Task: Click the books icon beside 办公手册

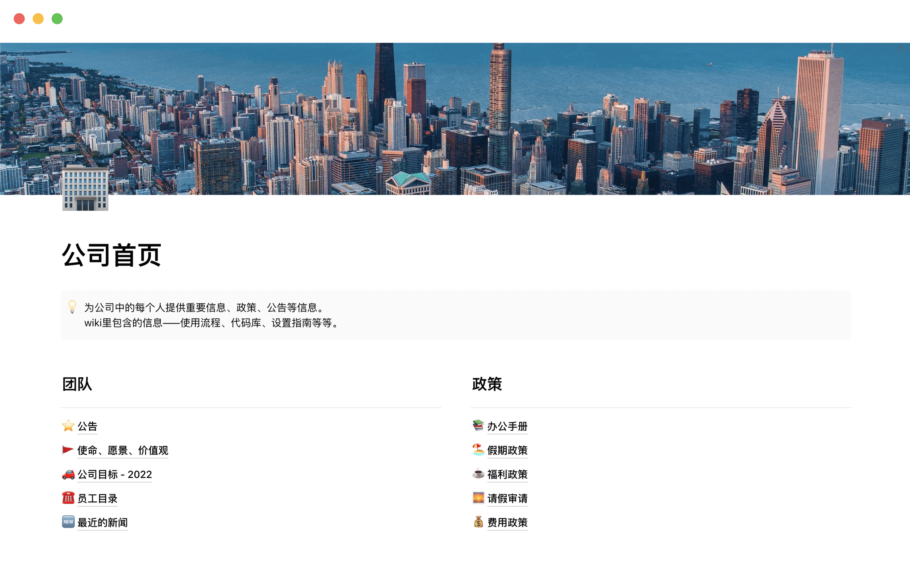Action: pyautogui.click(x=478, y=425)
